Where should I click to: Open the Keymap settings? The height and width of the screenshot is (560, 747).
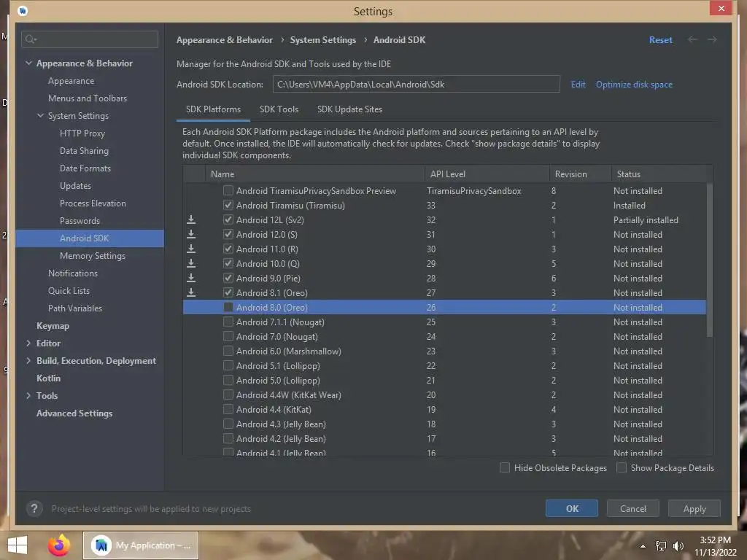click(53, 326)
